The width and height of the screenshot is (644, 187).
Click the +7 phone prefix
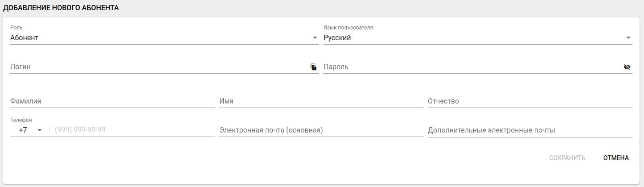pyautogui.click(x=23, y=130)
